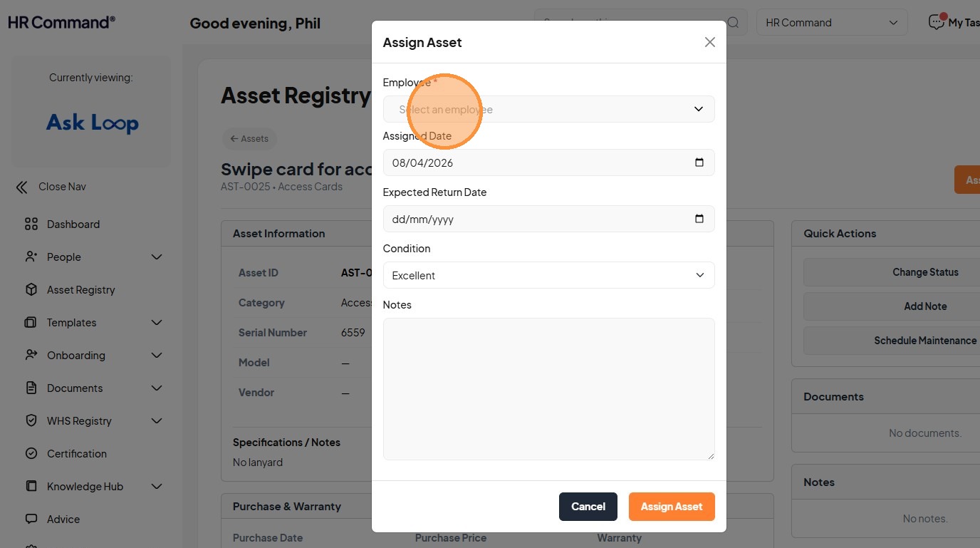The image size is (980, 548).
Task: Open calendar picker for Expected Return Date
Action: tap(699, 219)
